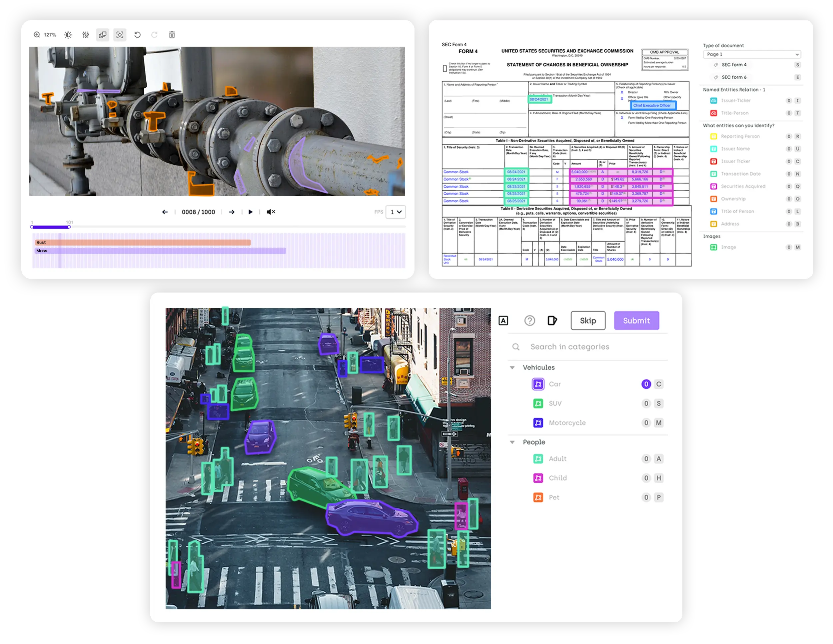
Task: Open the FPS dropdown
Action: coord(396,212)
